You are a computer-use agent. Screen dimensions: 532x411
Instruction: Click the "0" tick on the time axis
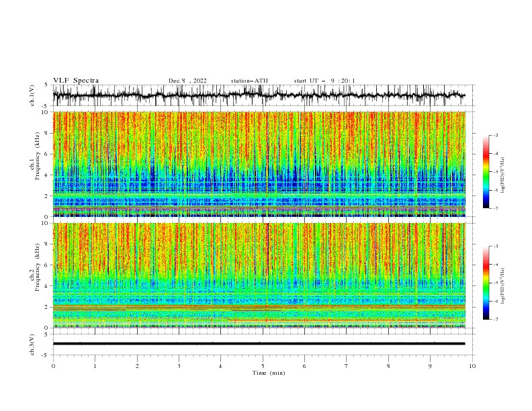pos(53,366)
